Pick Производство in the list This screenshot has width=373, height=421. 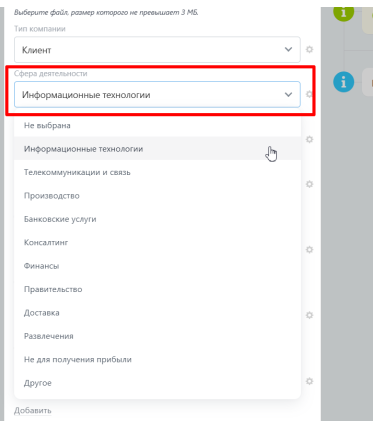coord(157,196)
